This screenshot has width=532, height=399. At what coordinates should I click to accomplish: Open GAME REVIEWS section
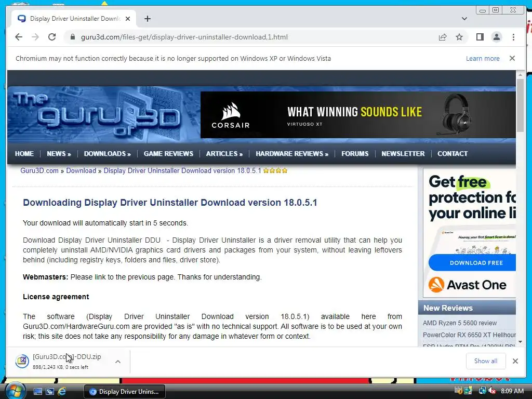(x=168, y=154)
